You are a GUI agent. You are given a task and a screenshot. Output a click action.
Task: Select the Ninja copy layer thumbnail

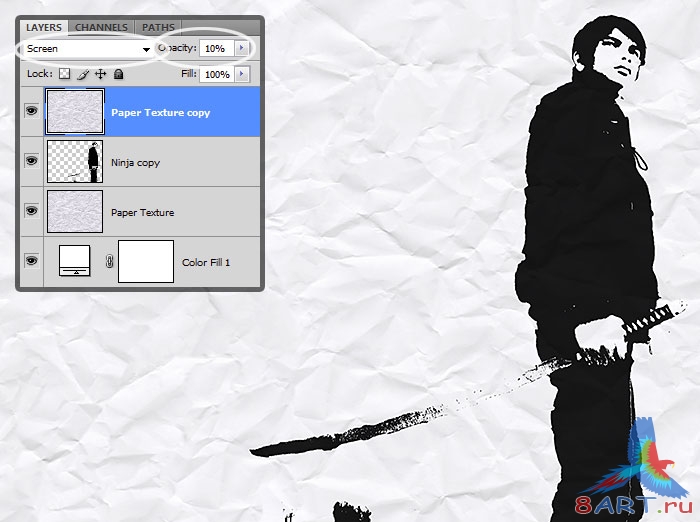click(x=75, y=161)
